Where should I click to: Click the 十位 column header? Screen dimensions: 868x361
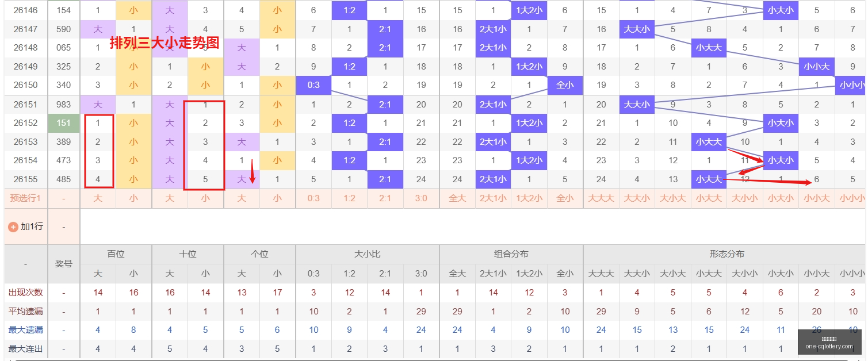pos(188,254)
